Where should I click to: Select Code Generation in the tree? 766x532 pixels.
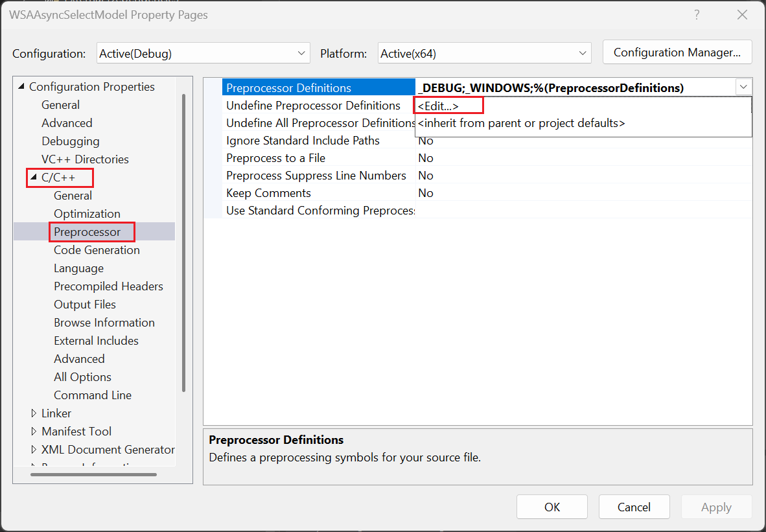97,250
